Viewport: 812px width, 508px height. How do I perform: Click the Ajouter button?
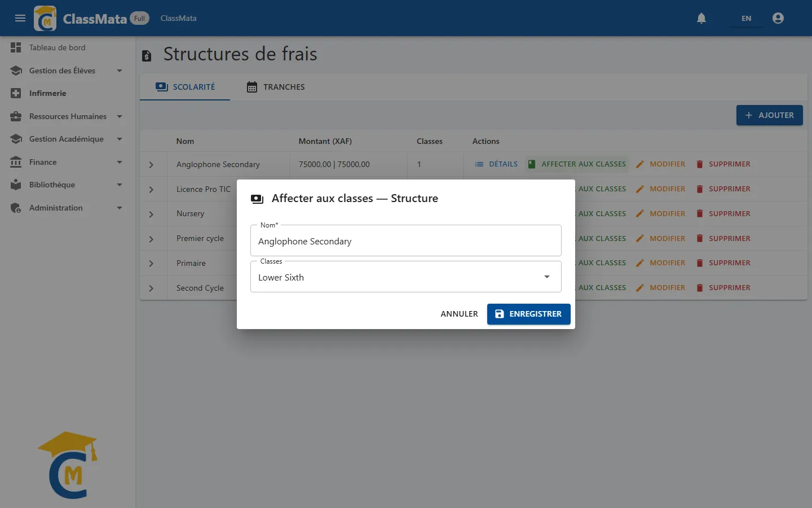coord(769,115)
